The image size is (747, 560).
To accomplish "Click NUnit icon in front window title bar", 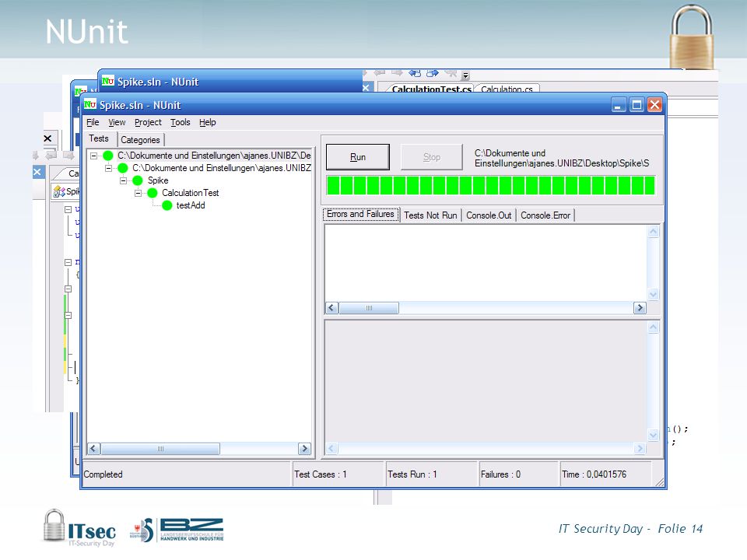I will pos(90,104).
